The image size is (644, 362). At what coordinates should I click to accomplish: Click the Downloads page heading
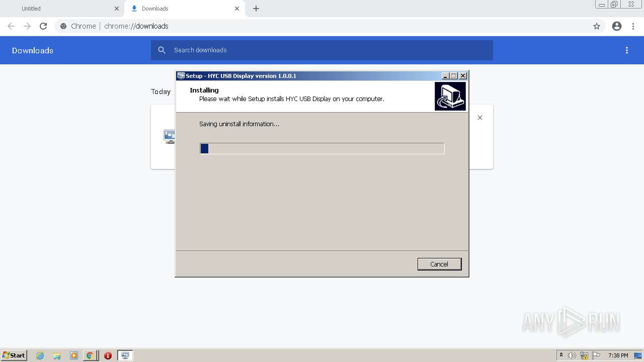(33, 50)
